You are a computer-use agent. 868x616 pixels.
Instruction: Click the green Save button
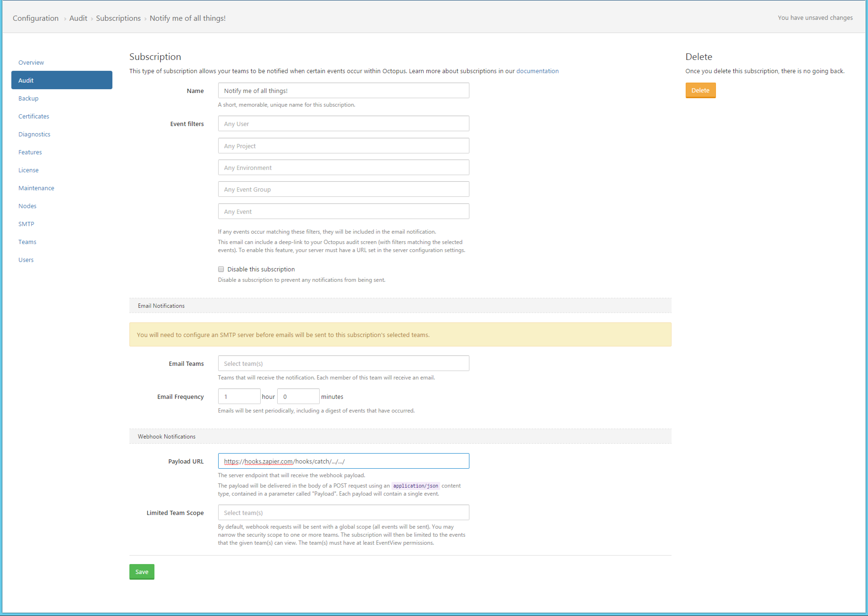coord(142,572)
